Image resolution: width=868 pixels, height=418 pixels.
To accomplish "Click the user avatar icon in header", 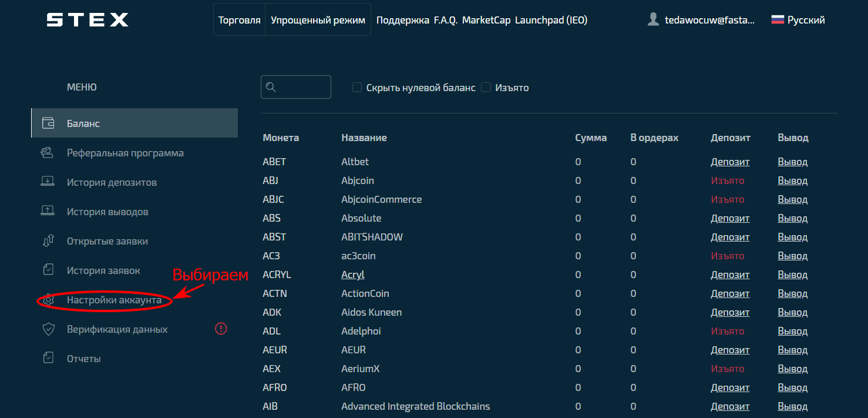I will 653,19.
